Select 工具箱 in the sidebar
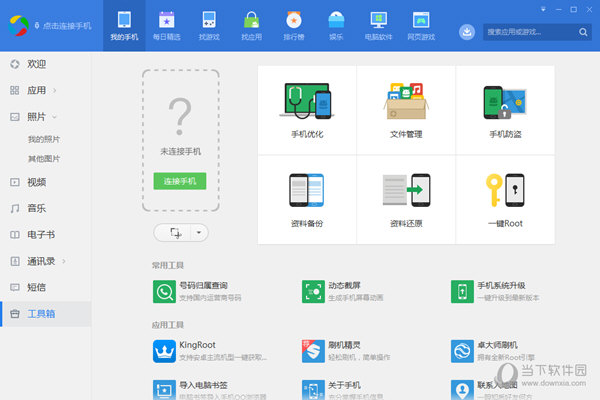The height and width of the screenshot is (400, 600). click(x=46, y=313)
